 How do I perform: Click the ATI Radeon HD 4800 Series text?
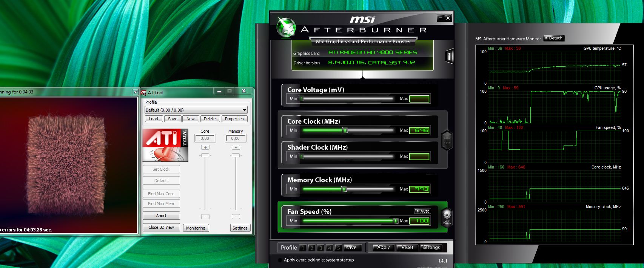(373, 53)
